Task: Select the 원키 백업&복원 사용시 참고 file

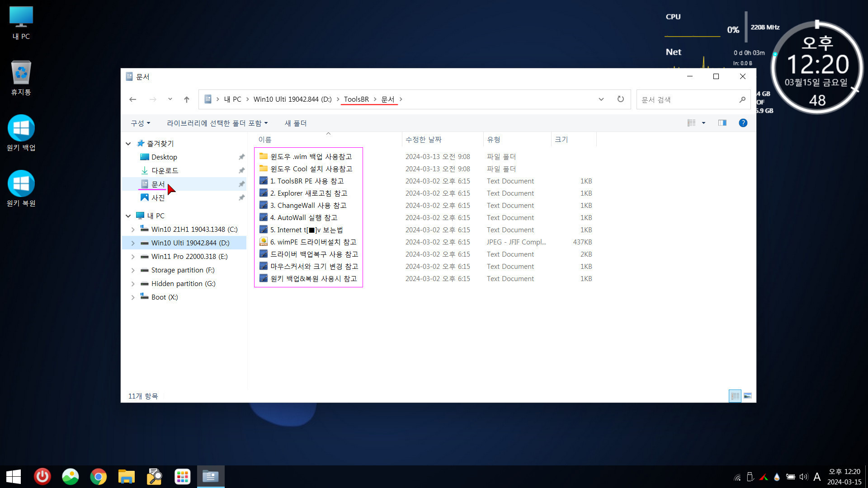Action: click(314, 278)
